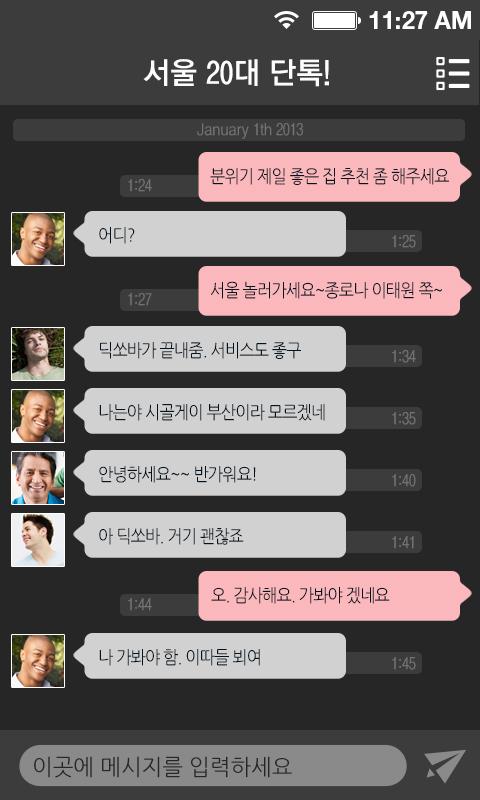Viewport: 480px width, 800px height.
Task: Tap the Wi-Fi status icon
Action: pyautogui.click(x=286, y=20)
